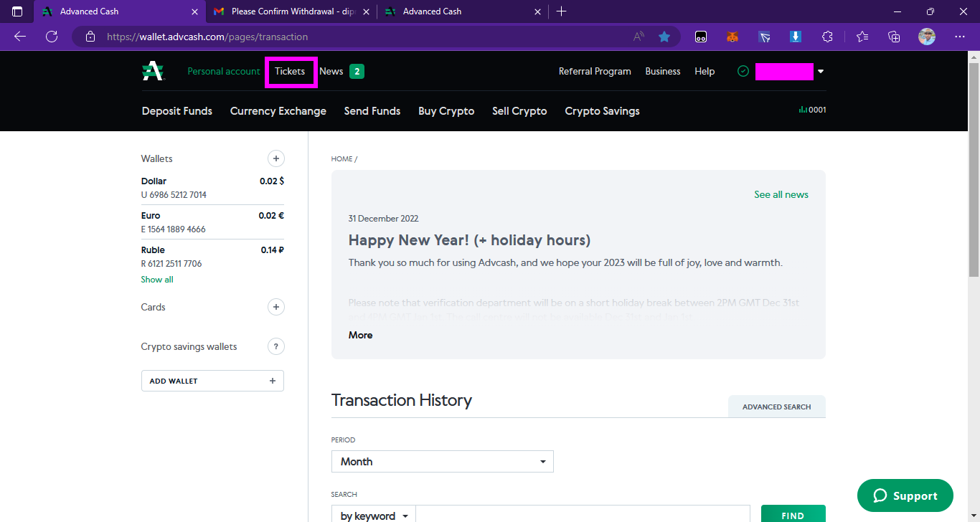Click the ADD WALLET button
Screen dimensions: 980x522
point(212,381)
